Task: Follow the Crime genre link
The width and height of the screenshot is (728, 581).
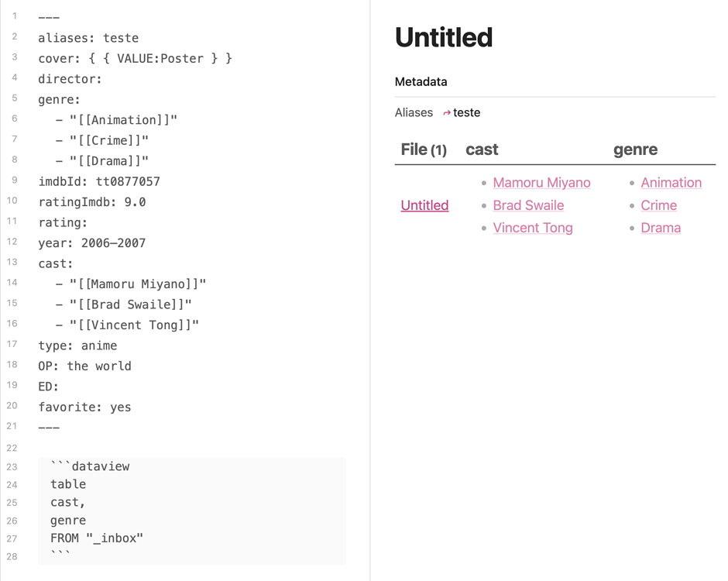Action: click(658, 205)
